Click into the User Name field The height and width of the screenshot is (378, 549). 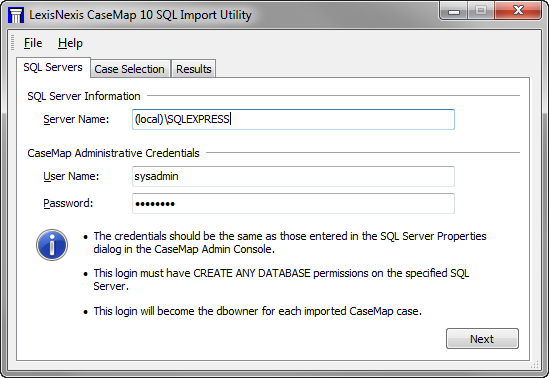tap(293, 176)
